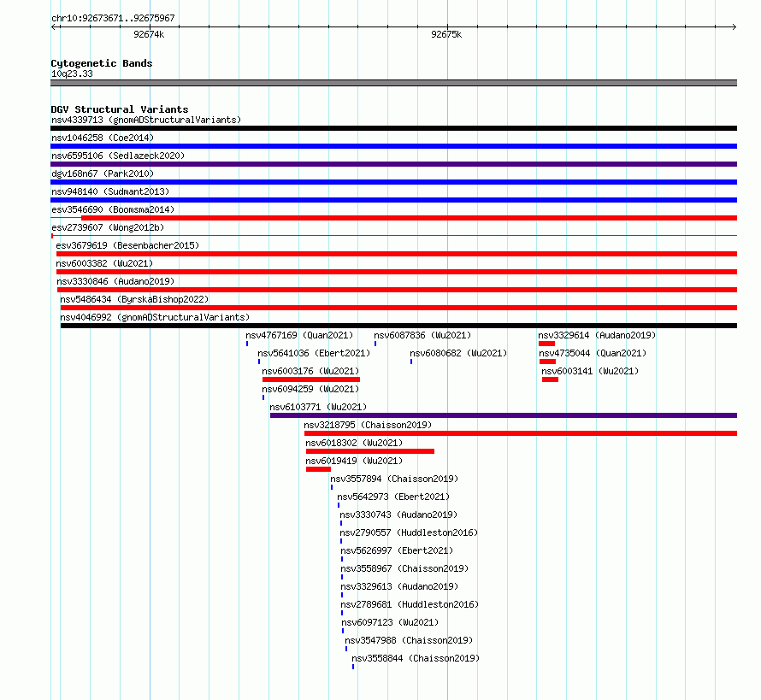Open the nsv6087836 (Wu2021) label

422,335
